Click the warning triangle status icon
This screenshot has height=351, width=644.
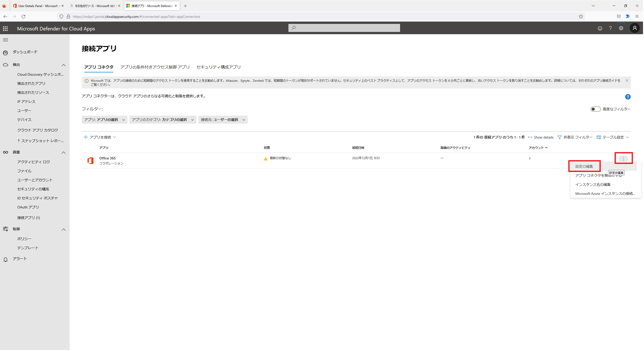pyautogui.click(x=266, y=159)
